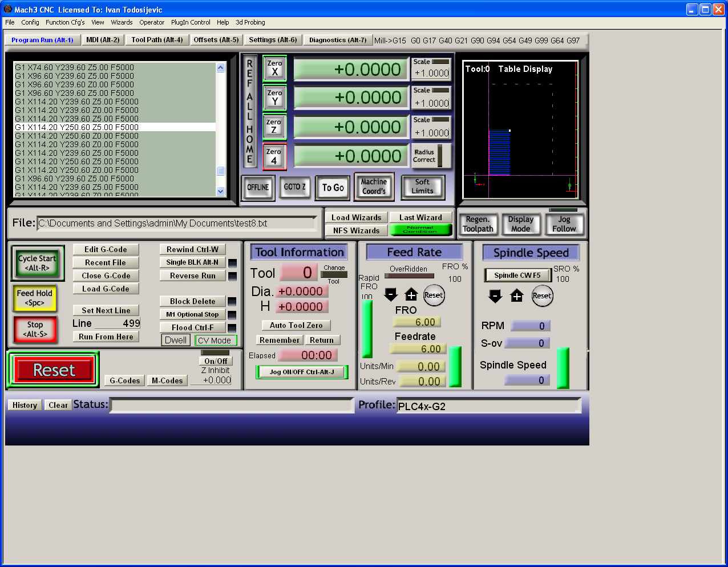The image size is (728, 567).
Task: Decrease spindle speed override with down arrow
Action: click(495, 295)
